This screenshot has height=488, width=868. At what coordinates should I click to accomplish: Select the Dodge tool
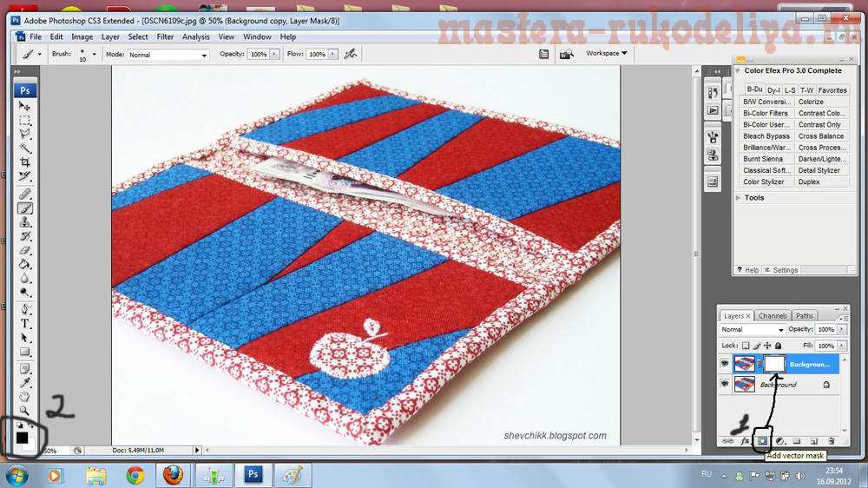click(x=24, y=293)
